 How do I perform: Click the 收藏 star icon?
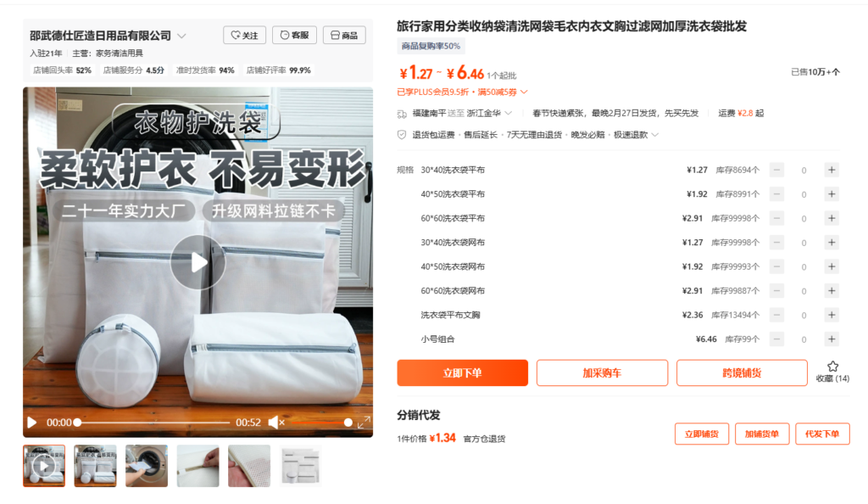coord(832,366)
